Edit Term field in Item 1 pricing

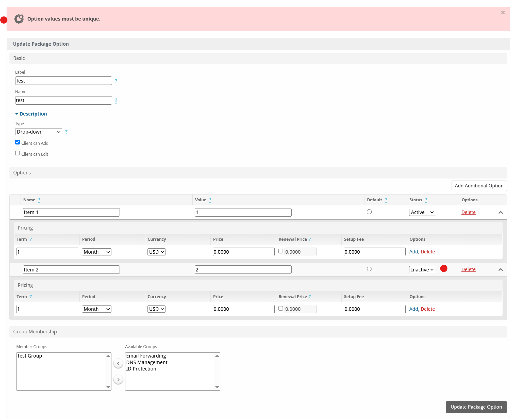47,252
